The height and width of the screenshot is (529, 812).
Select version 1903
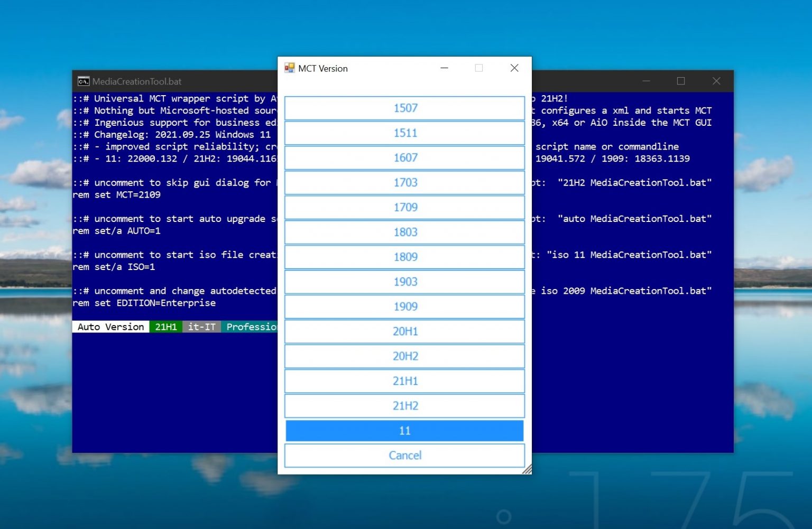point(404,282)
